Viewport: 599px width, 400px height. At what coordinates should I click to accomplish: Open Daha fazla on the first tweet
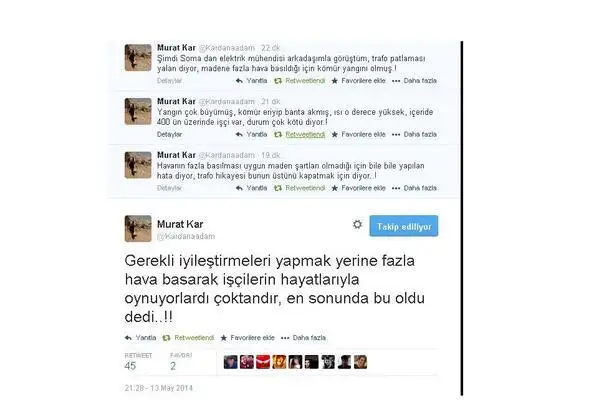[414, 81]
